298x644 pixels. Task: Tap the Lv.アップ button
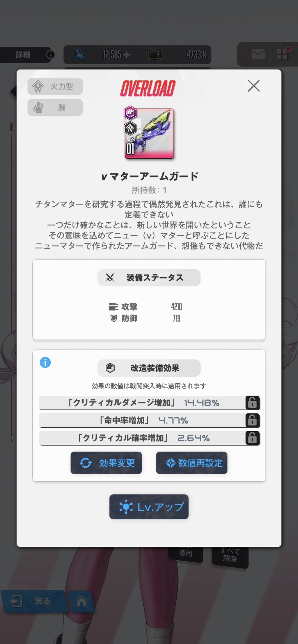[149, 507]
